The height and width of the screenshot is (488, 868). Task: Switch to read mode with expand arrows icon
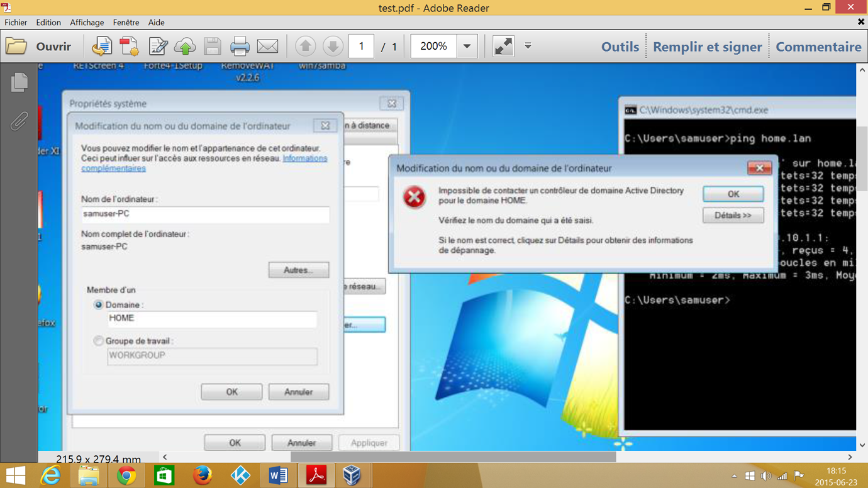coord(503,47)
